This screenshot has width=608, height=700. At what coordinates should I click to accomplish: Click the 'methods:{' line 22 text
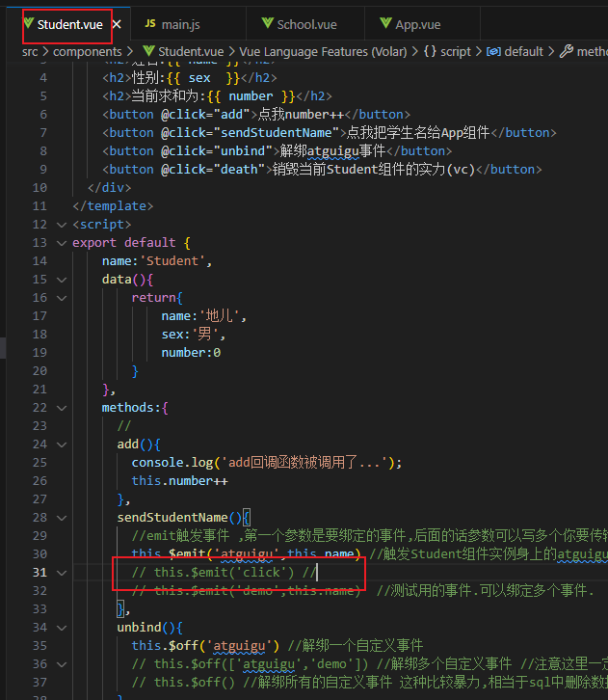[x=135, y=408]
